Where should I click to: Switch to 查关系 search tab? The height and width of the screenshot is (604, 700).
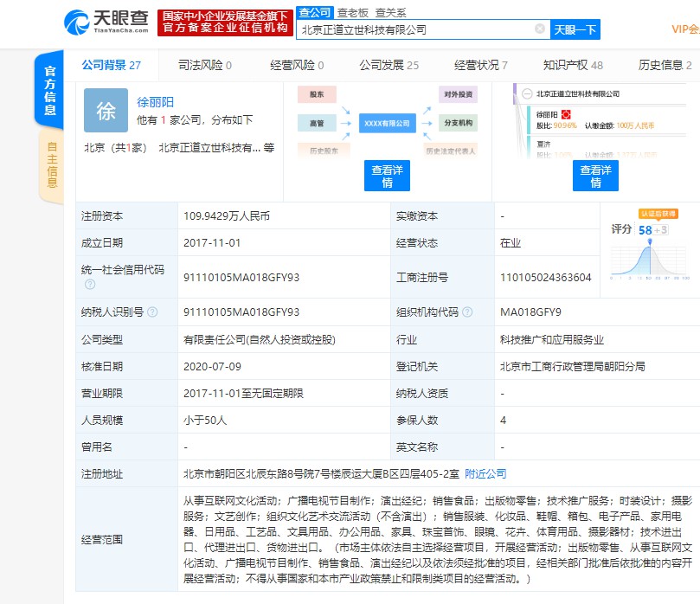tap(390, 13)
